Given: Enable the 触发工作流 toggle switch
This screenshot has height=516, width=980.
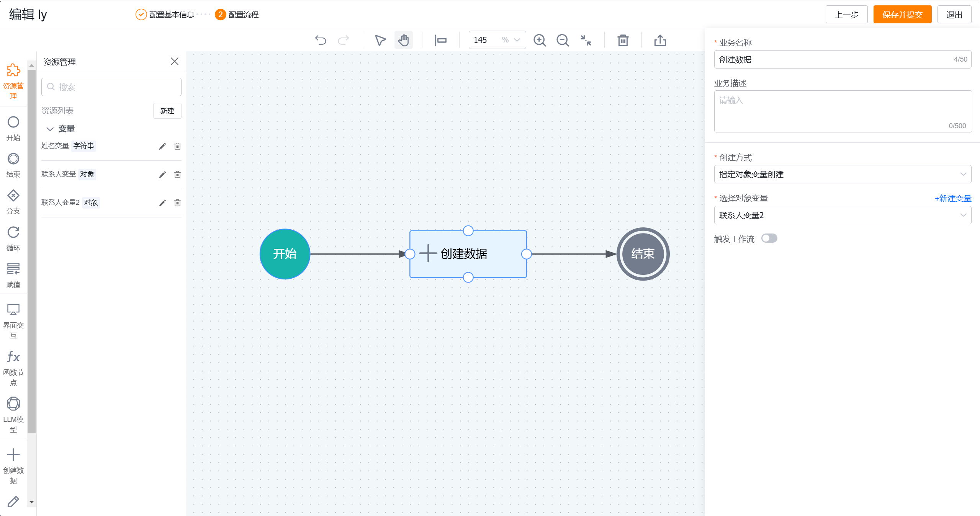Looking at the screenshot, I should pyautogui.click(x=769, y=238).
